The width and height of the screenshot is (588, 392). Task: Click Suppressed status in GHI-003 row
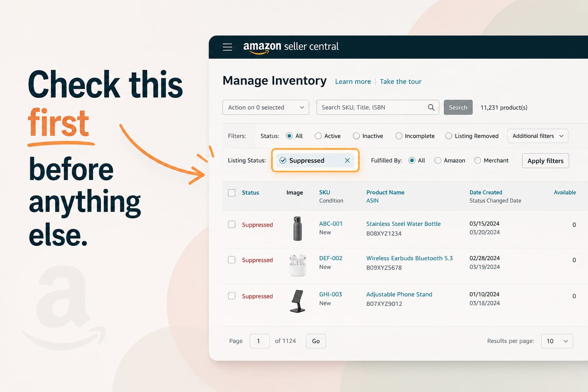(257, 296)
